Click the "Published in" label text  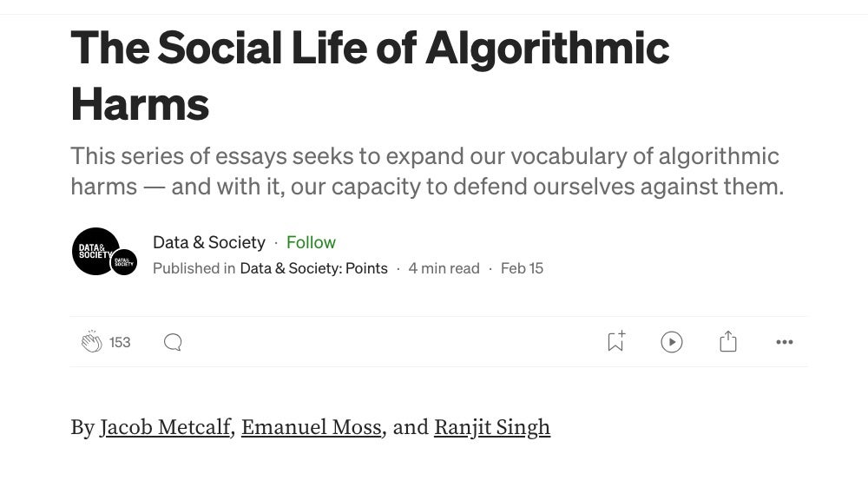pyautogui.click(x=194, y=268)
